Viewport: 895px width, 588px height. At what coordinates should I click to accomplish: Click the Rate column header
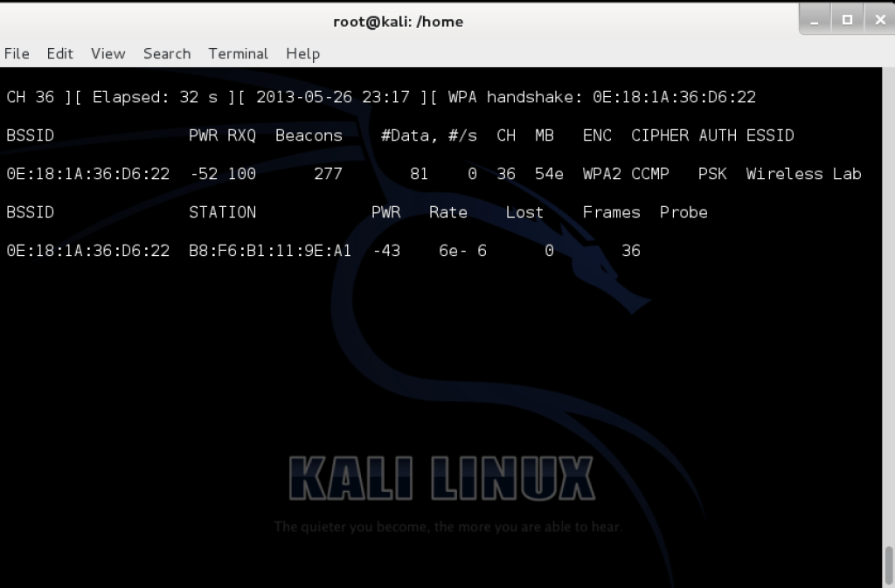(448, 212)
